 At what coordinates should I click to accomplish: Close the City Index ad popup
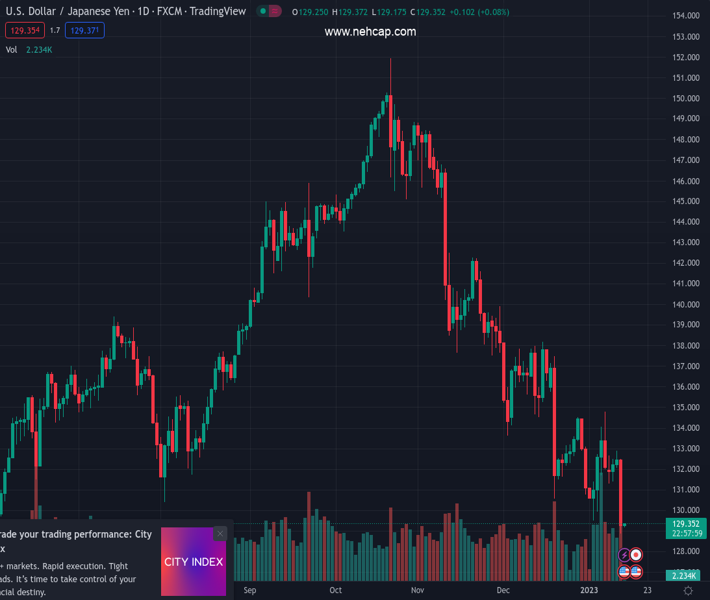pos(220,534)
